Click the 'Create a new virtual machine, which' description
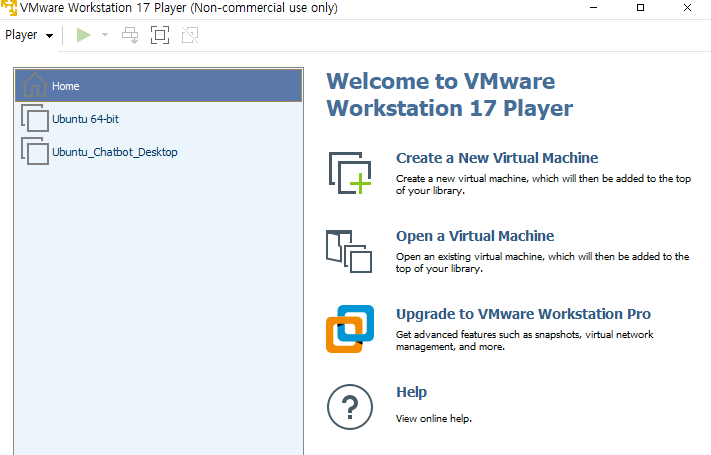This screenshot has width=711, height=455. pos(543,185)
